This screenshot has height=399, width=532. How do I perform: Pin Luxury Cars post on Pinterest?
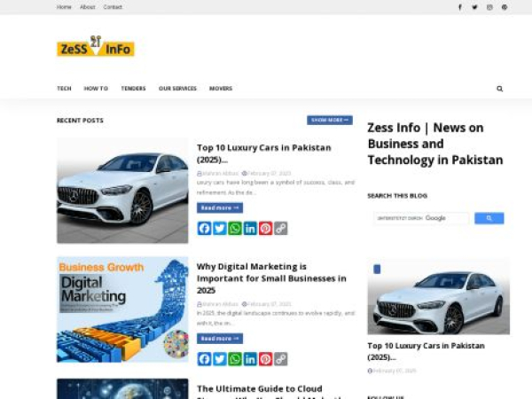[x=265, y=229]
